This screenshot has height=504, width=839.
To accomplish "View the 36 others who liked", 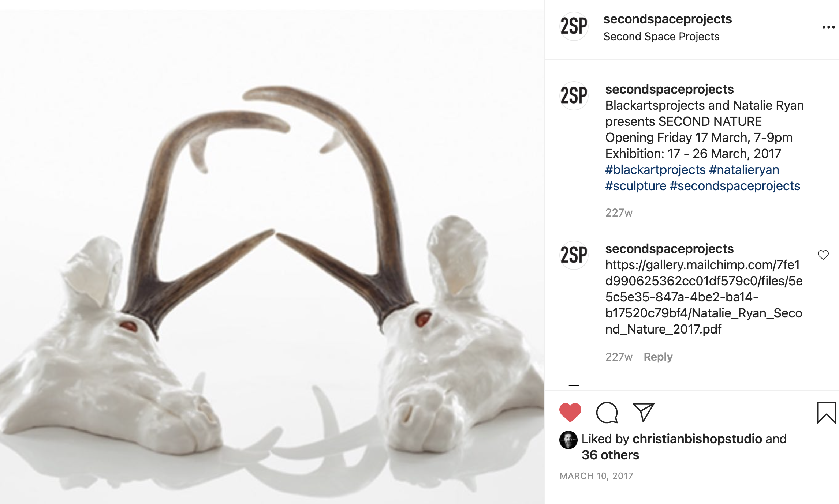I will pos(610,455).
